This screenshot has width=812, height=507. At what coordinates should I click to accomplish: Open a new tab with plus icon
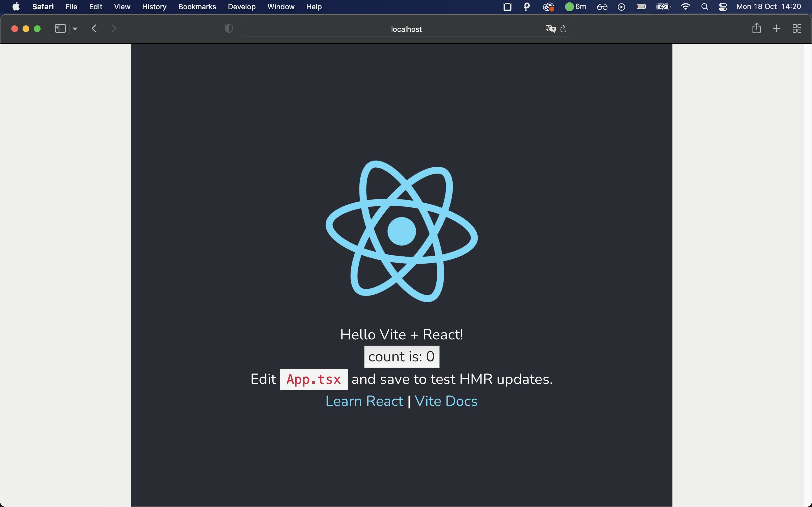tap(776, 28)
